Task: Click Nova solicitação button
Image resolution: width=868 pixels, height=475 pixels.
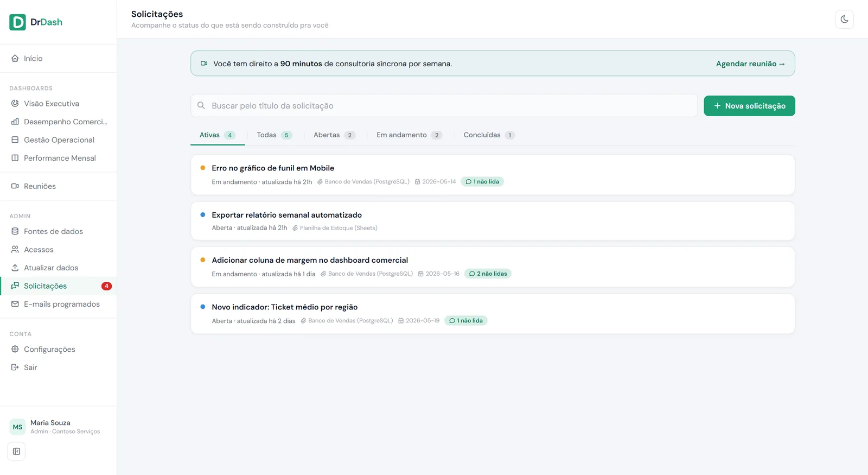Action: point(749,106)
